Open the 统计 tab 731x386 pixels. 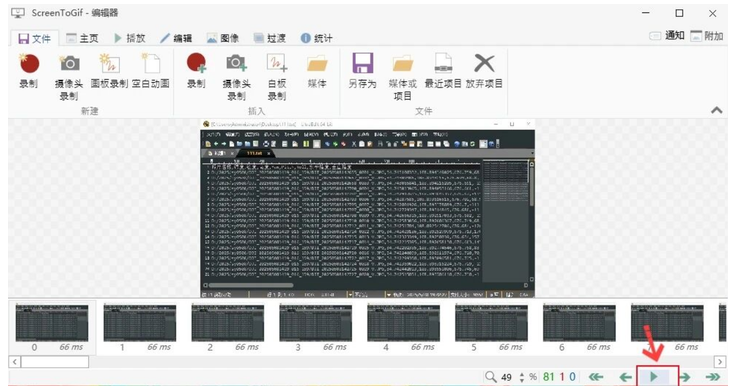click(317, 38)
